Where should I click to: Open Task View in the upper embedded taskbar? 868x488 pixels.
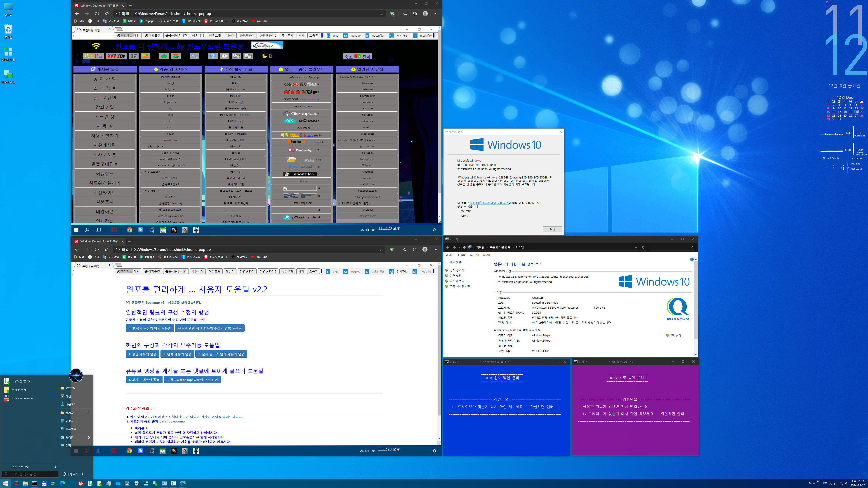point(98,230)
